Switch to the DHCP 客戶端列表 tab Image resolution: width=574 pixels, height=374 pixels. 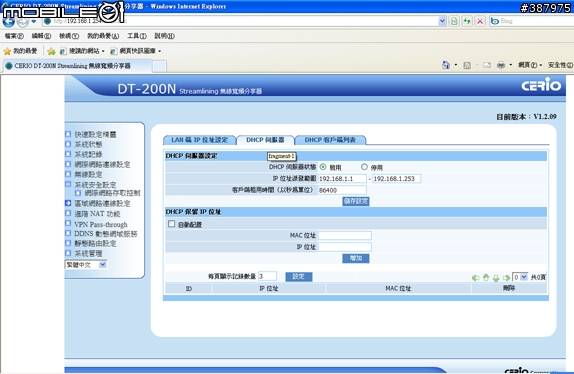coord(330,140)
